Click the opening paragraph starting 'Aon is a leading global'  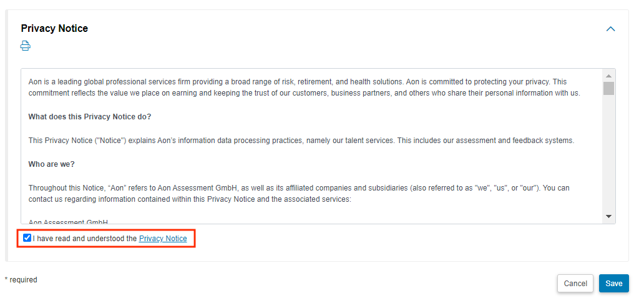pos(304,87)
